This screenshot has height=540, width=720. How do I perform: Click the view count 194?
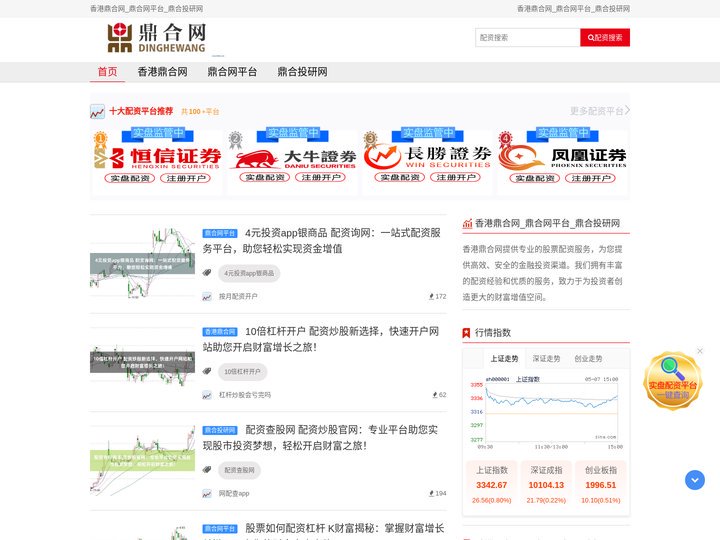click(x=438, y=493)
